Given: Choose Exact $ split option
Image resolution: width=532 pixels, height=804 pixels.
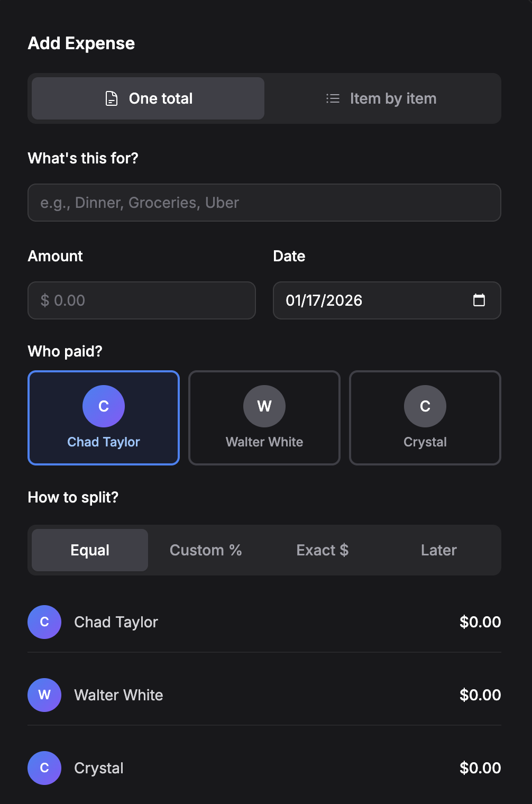Looking at the screenshot, I should tap(323, 550).
